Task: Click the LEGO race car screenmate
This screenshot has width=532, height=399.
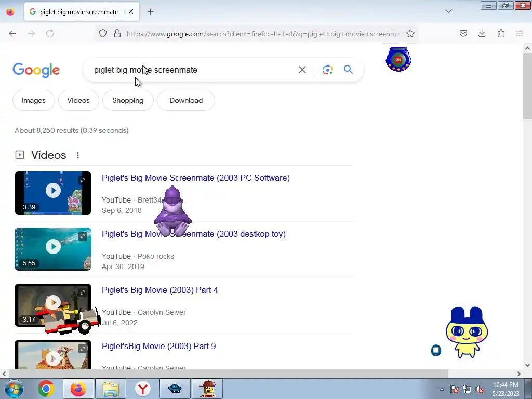Action: 68,318
